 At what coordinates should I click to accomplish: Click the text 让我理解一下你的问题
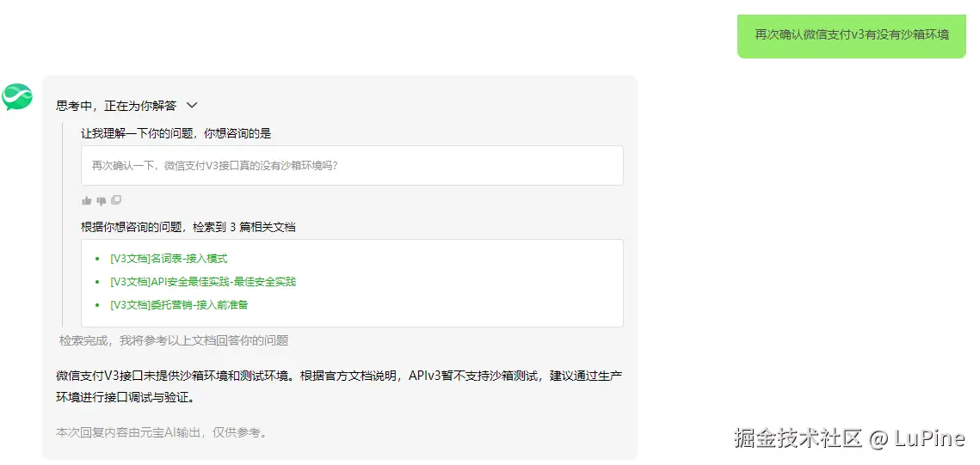(x=137, y=133)
